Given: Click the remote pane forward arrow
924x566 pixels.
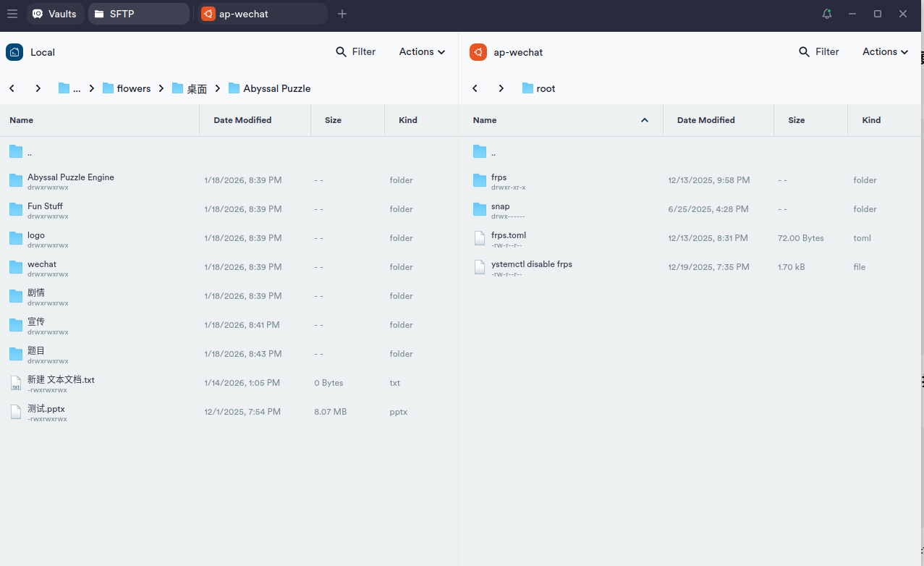Looking at the screenshot, I should click(501, 88).
